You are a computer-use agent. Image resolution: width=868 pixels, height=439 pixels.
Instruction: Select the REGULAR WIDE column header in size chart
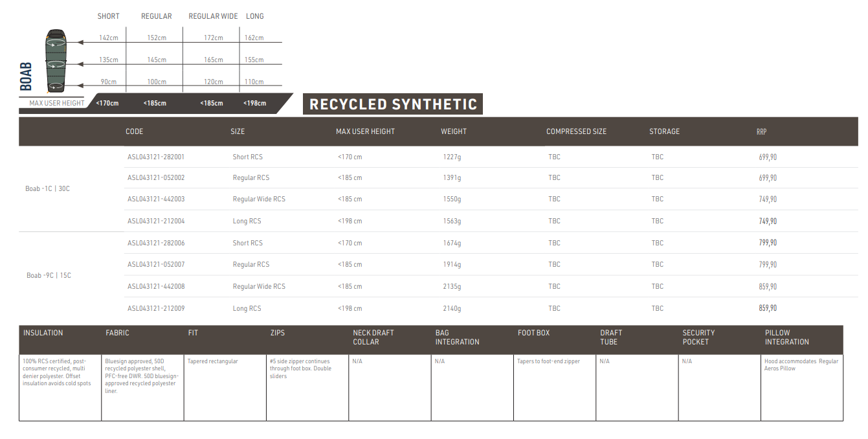tap(213, 16)
